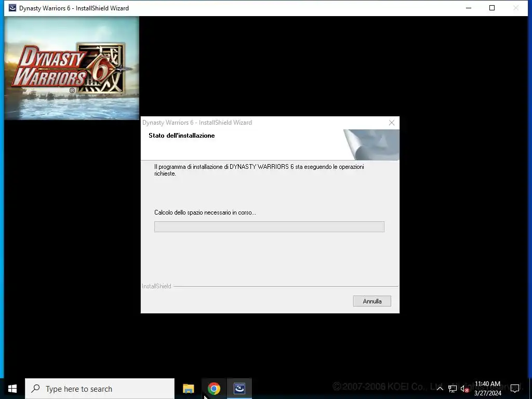Click the InstallShield label at dialog bottom
Image resolution: width=532 pixels, height=399 pixels.
[x=156, y=286]
